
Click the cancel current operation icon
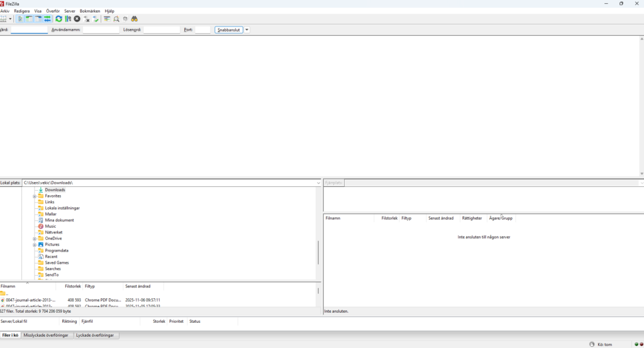(x=77, y=19)
